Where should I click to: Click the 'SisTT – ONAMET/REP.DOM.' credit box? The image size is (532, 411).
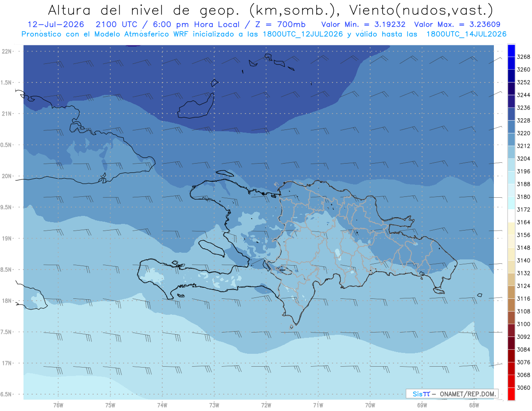(x=452, y=394)
